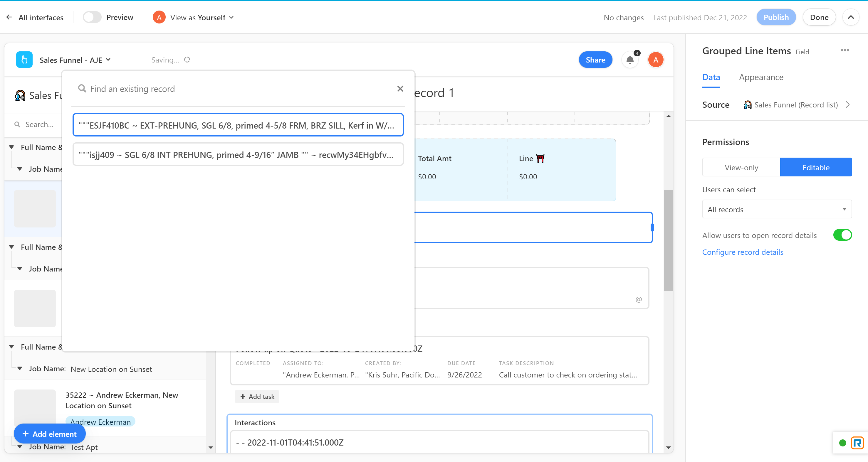Switch to the Appearance tab
This screenshot has width=868, height=462.
(761, 77)
